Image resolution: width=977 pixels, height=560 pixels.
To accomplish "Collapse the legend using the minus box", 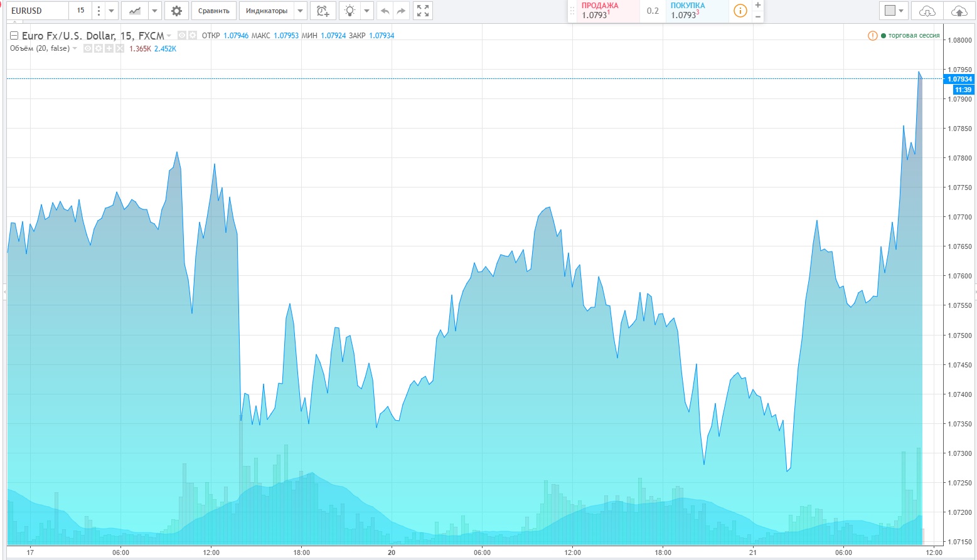I will click(14, 36).
